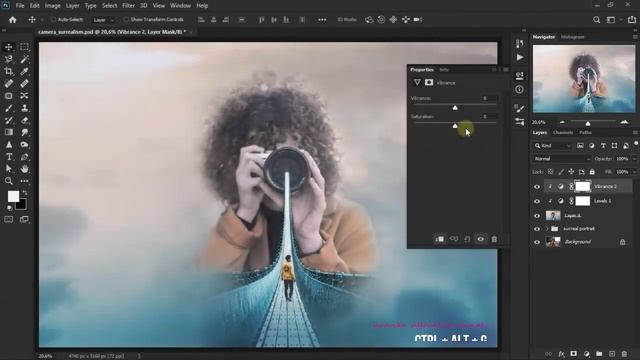Select the Frame tool with the X
Image resolution: width=640 pixels, height=360 pixels.
pos(24,96)
